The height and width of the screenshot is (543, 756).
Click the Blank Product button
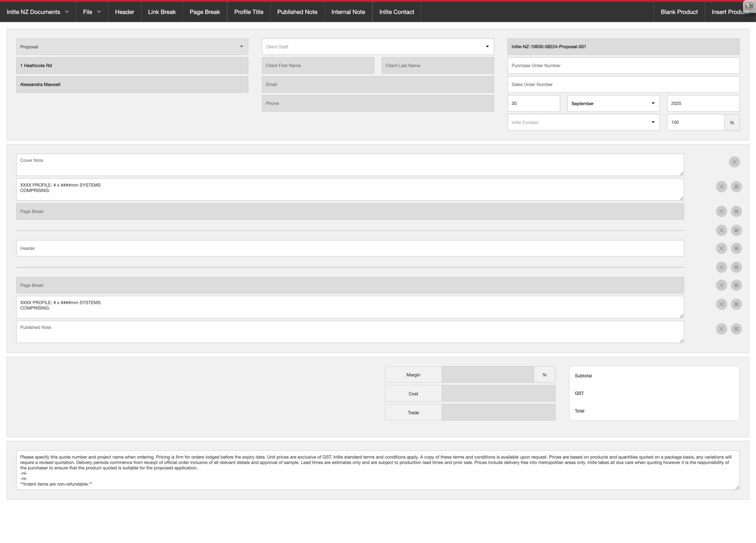click(679, 12)
